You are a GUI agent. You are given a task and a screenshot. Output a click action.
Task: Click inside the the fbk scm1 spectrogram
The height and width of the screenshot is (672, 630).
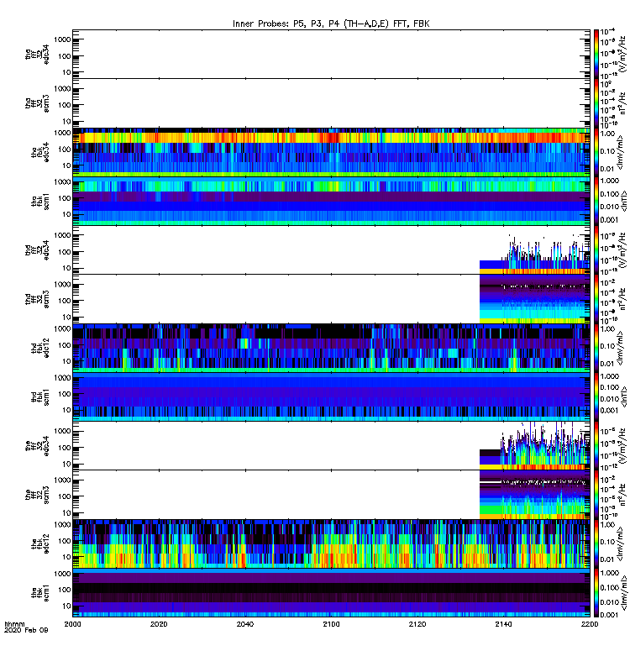coord(331,593)
